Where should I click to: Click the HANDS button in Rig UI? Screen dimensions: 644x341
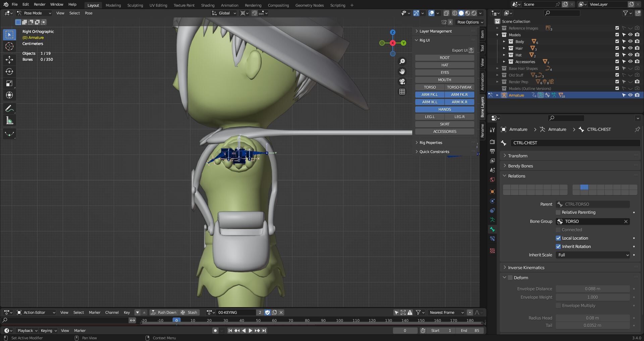click(x=444, y=109)
